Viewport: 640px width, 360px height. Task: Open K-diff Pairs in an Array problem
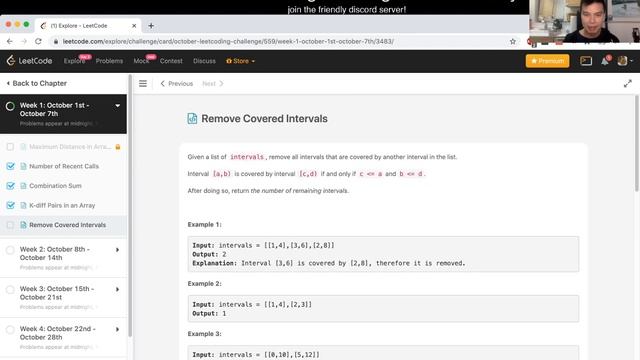[62, 205]
